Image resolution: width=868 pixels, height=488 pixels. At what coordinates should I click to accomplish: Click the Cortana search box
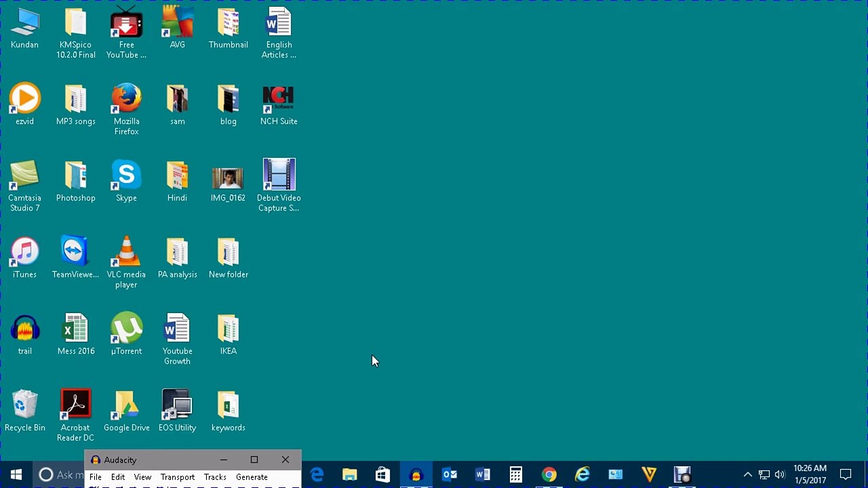(58, 474)
